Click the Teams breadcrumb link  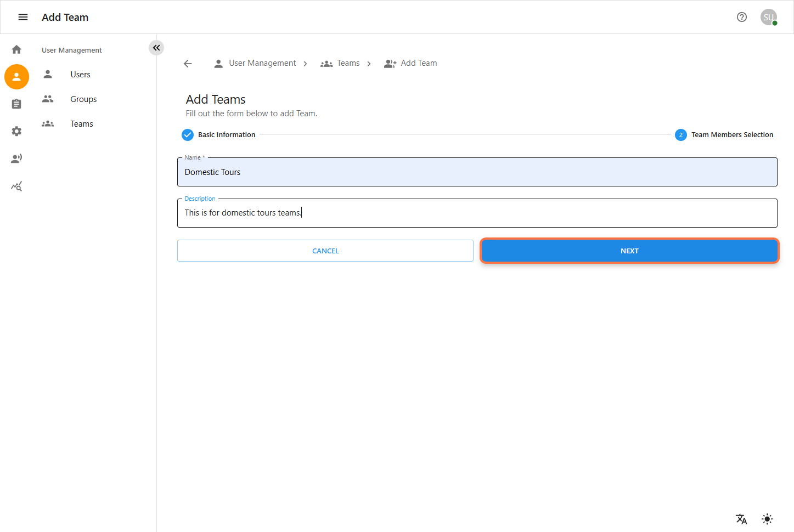(x=348, y=63)
